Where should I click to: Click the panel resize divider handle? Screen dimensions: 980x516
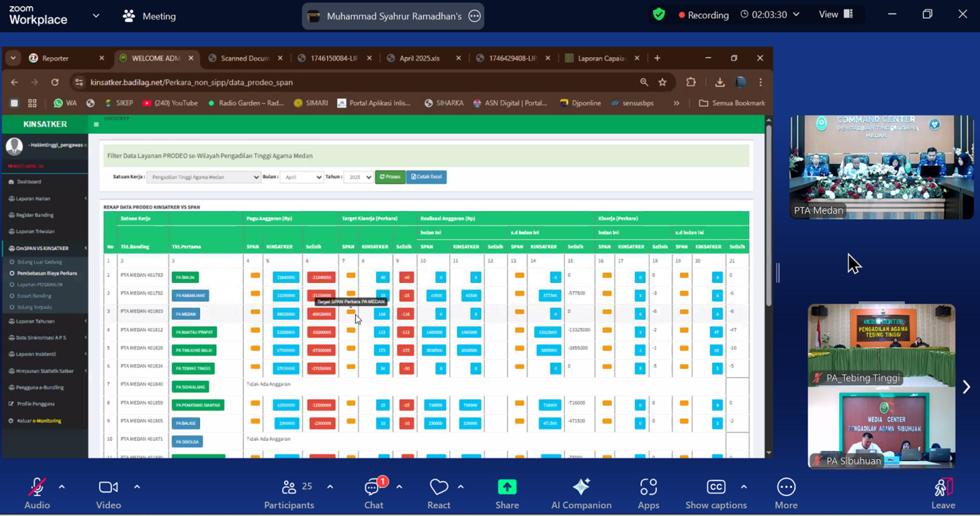778,272
